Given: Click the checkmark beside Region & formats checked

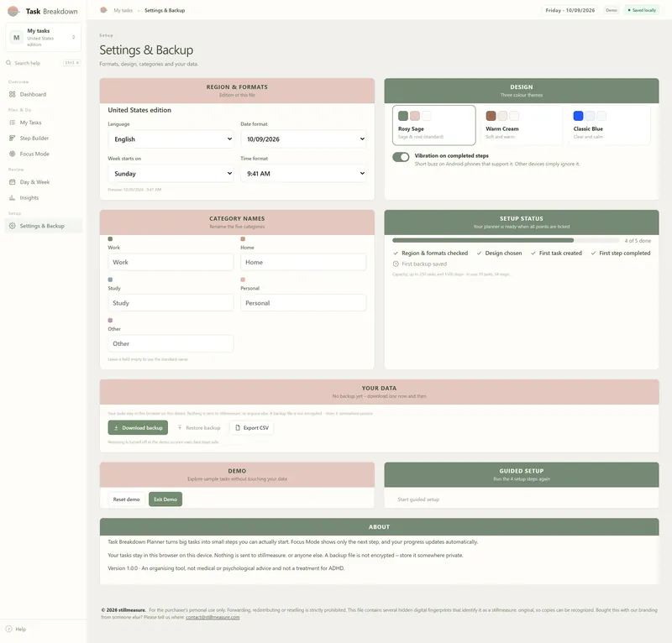Looking at the screenshot, I should click(x=396, y=254).
